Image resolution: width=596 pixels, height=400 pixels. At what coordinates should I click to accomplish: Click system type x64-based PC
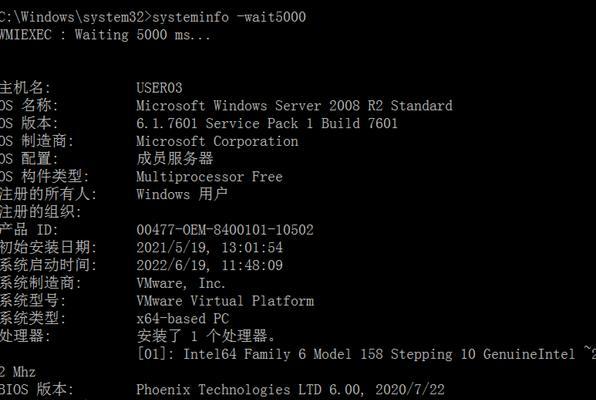click(183, 318)
